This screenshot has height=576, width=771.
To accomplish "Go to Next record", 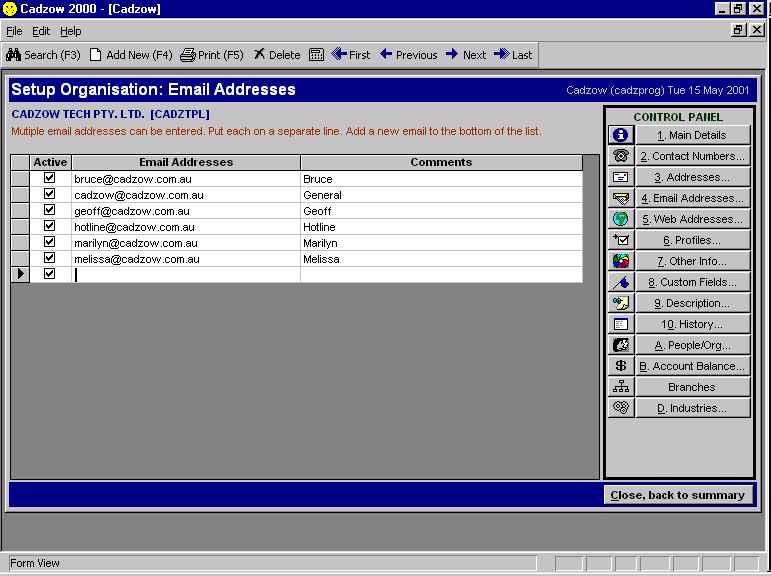I will [466, 55].
